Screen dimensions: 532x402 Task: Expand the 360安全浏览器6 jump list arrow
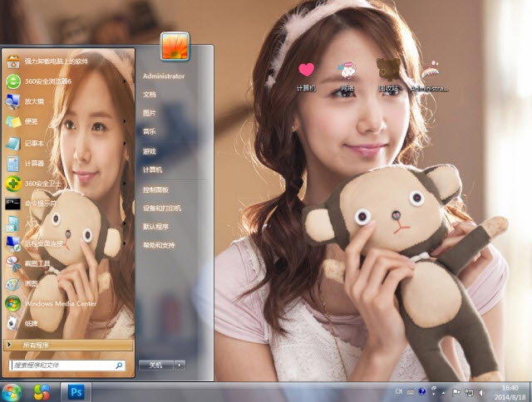click(x=125, y=81)
